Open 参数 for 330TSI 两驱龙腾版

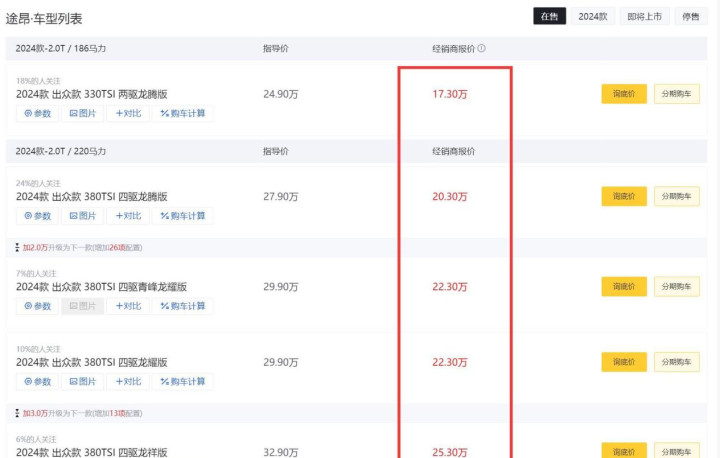coord(37,113)
